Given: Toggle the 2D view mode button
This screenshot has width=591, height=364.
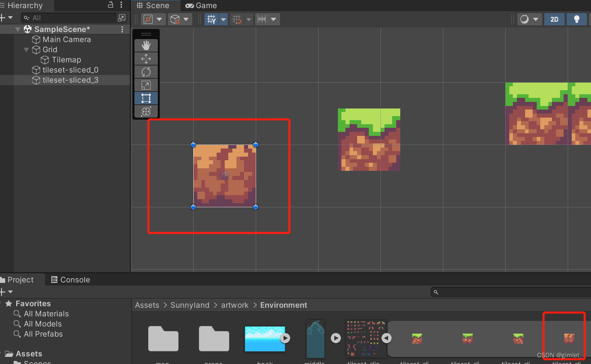Looking at the screenshot, I should (554, 19).
